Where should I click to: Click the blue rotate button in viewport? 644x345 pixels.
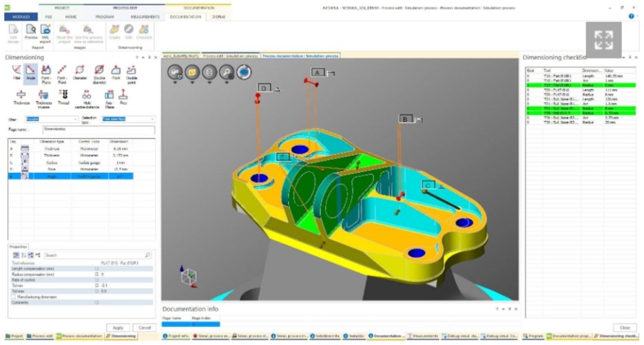coord(244,72)
